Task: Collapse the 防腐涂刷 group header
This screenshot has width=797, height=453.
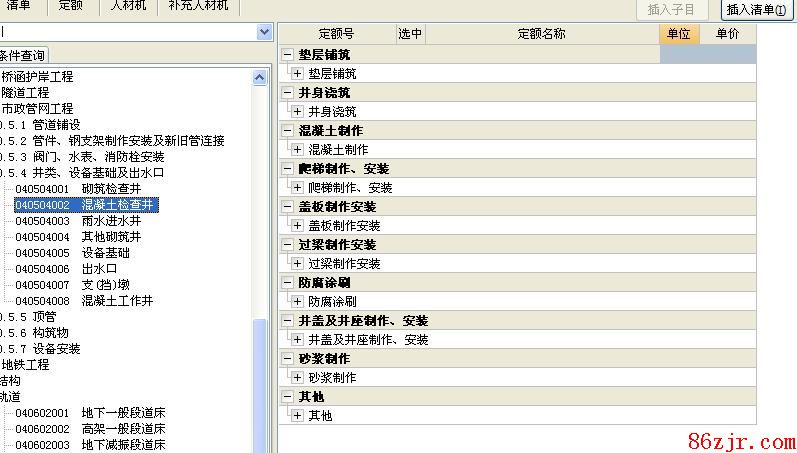Action: coord(288,283)
